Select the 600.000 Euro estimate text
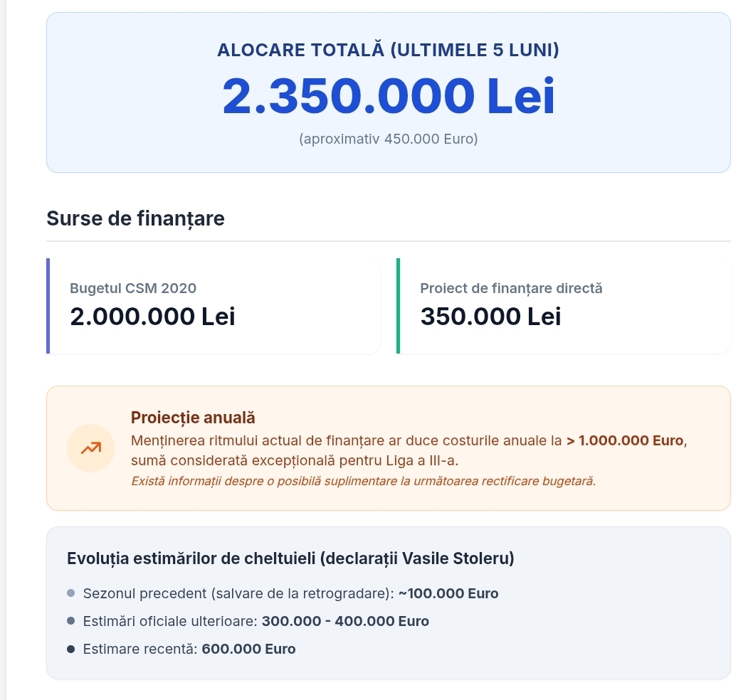Screen dimensions: 753x700 click(x=249, y=649)
